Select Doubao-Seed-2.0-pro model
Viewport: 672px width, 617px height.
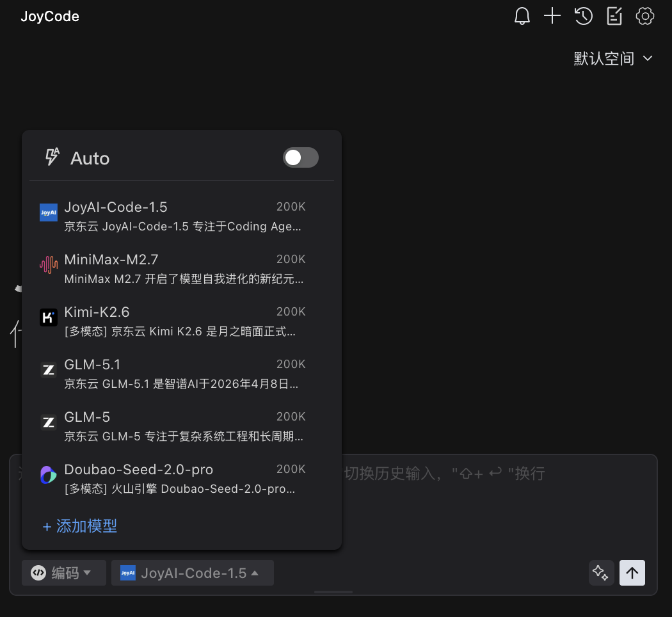pyautogui.click(x=182, y=479)
